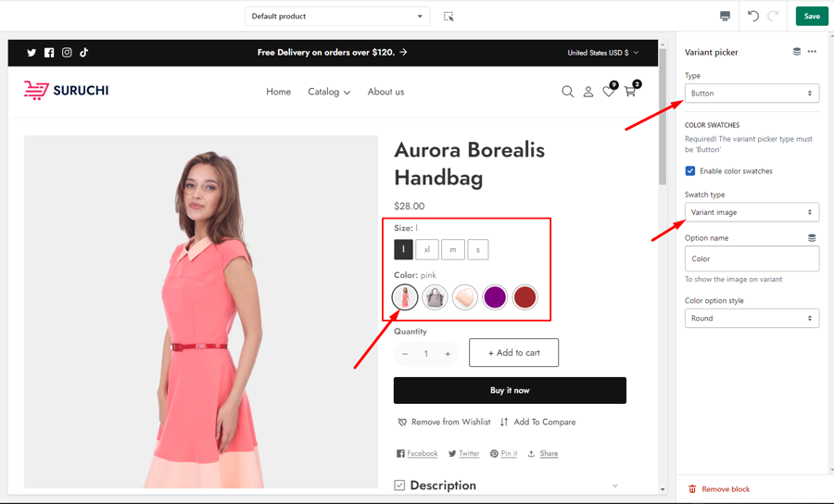Screen dimensions: 834x504
Task: Click the TikTok icon in header
Action: pos(84,53)
